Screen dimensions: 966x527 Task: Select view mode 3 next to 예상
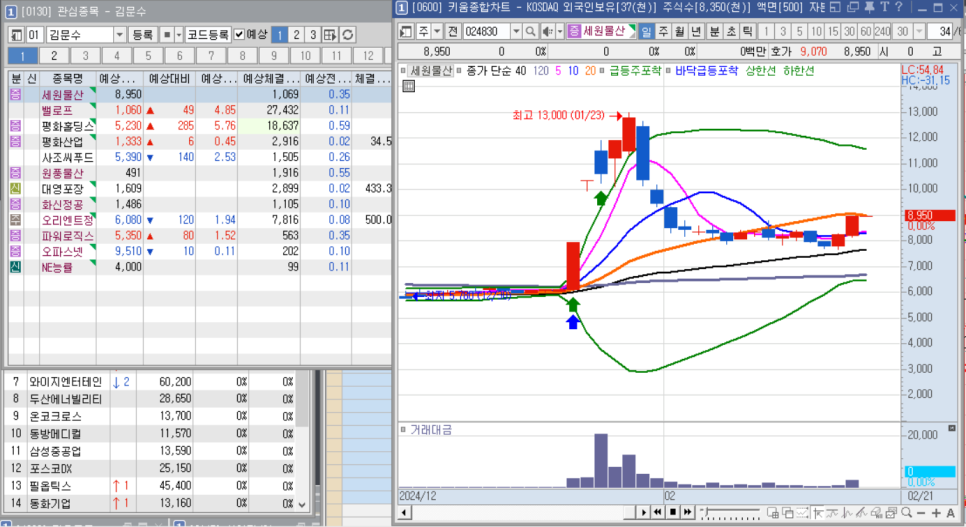313,35
